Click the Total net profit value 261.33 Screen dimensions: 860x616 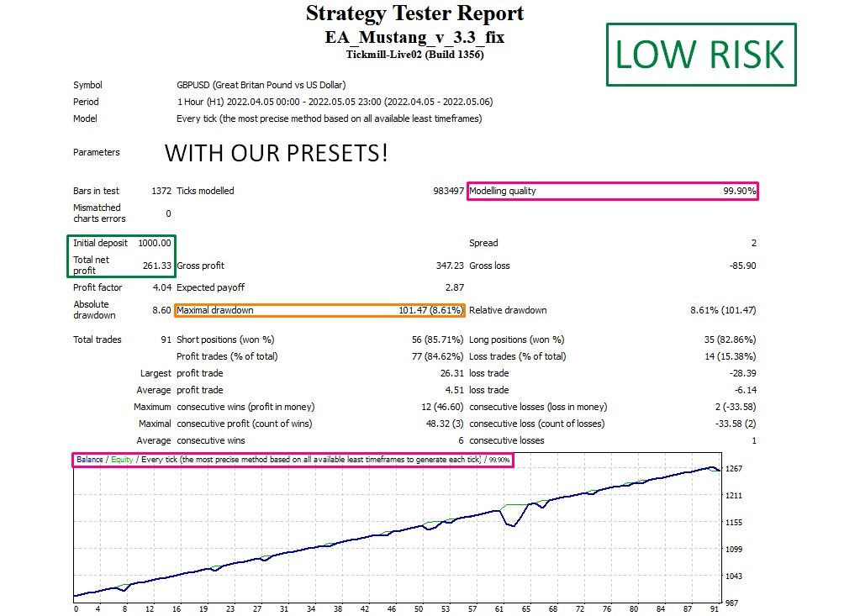(x=157, y=266)
